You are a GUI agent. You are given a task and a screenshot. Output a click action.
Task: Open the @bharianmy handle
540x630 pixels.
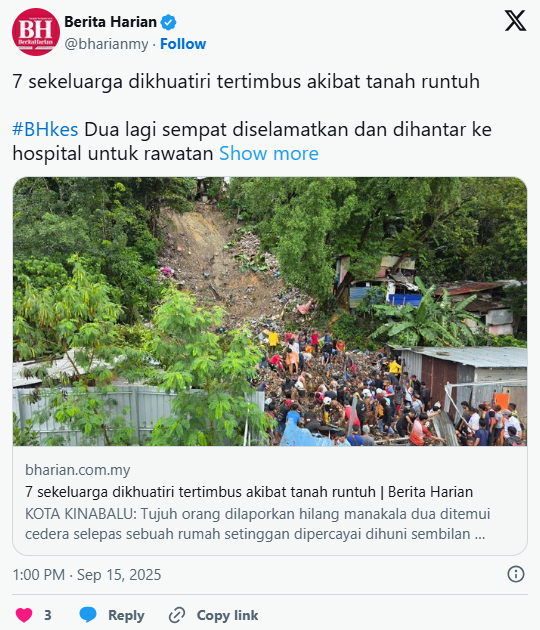tap(106, 44)
